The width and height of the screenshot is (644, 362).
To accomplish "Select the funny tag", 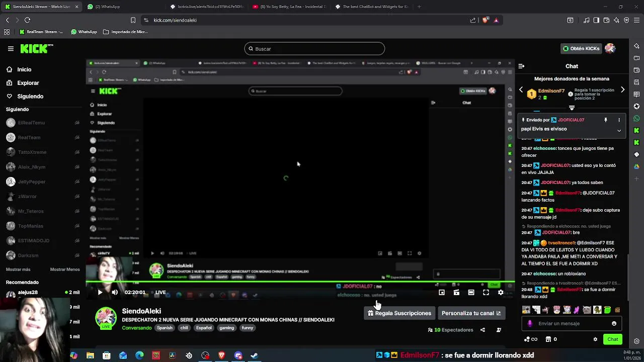I will [248, 328].
